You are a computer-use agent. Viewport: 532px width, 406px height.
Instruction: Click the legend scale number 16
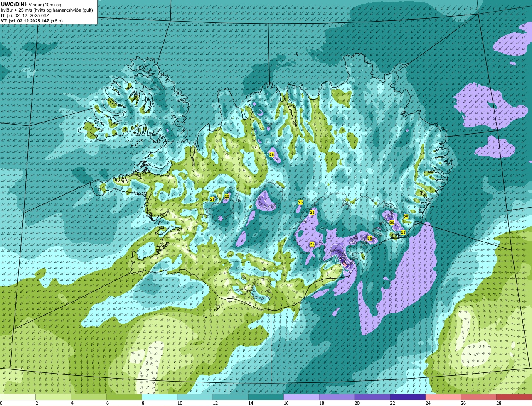coord(286,403)
